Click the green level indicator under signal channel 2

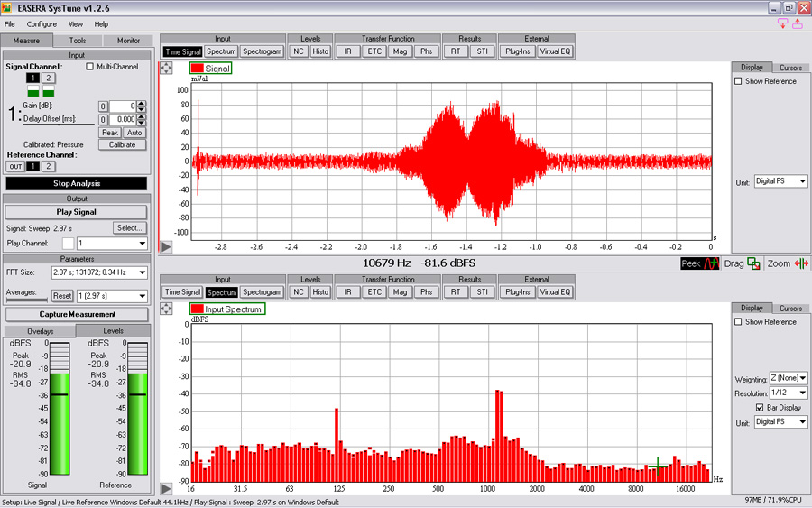[x=48, y=92]
